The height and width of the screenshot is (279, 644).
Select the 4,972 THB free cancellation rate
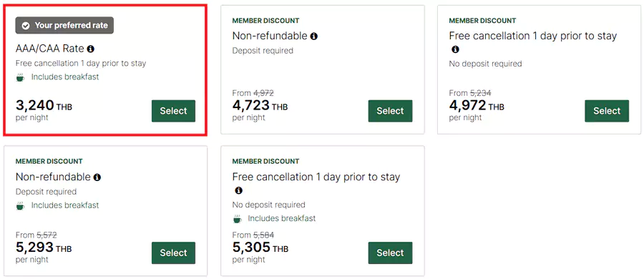click(607, 111)
